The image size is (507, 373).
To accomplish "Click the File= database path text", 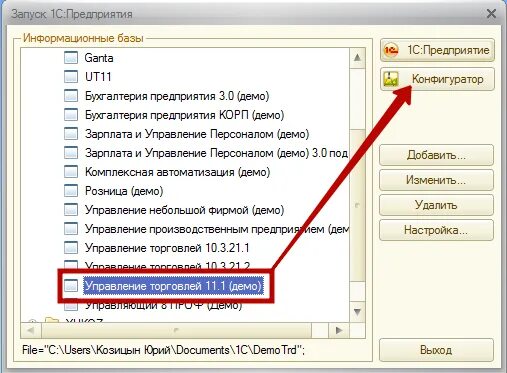I will click(163, 350).
